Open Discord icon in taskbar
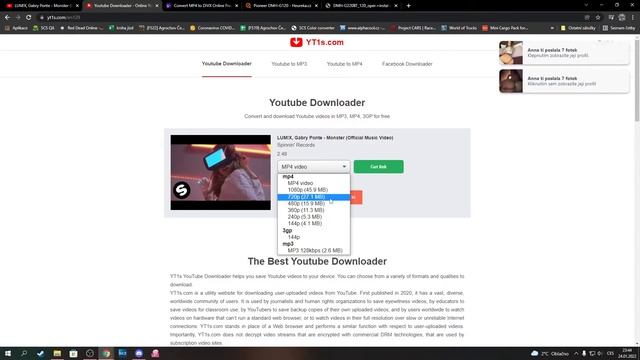The height and width of the screenshot is (360, 640). pyautogui.click(x=139, y=353)
